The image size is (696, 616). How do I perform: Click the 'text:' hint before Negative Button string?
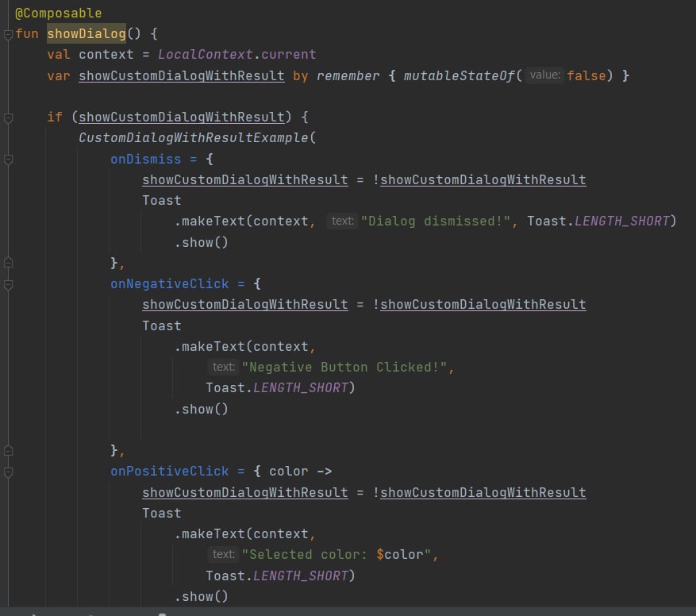click(x=223, y=367)
